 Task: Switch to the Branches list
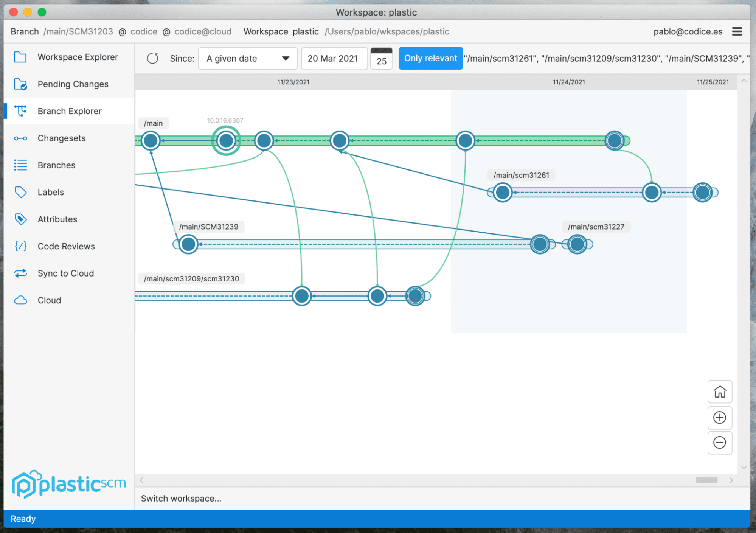point(56,165)
